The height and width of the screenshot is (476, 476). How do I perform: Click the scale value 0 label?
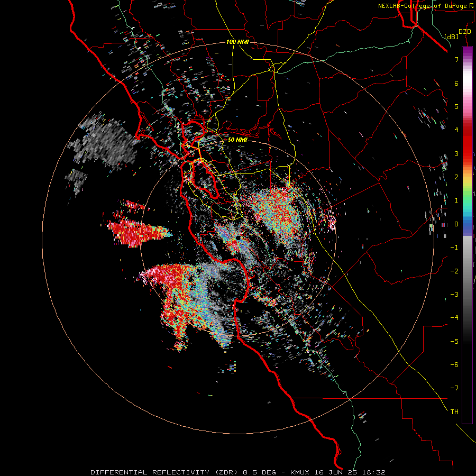[x=456, y=224]
